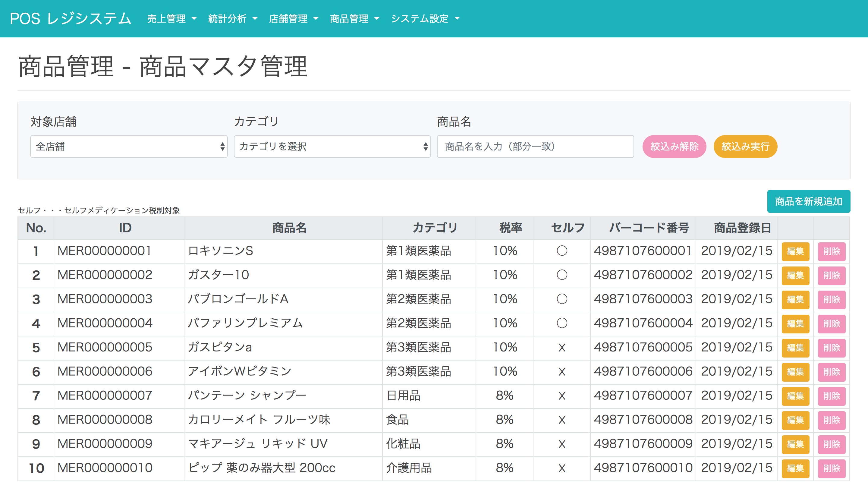Click 削除 for パブロンゴールドA
The image size is (868, 495).
(x=831, y=300)
